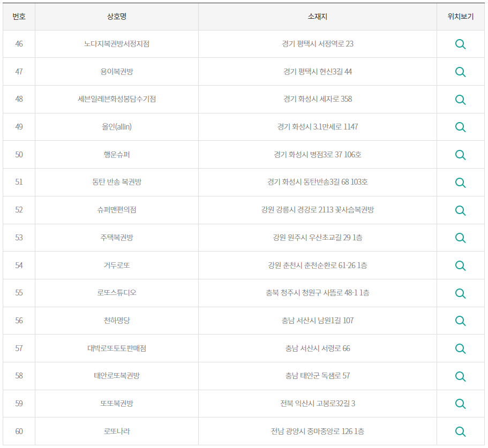The height and width of the screenshot is (448, 488).
Task: Click address 전남 광양시 중마중앙로 126 1층
Action: [318, 431]
